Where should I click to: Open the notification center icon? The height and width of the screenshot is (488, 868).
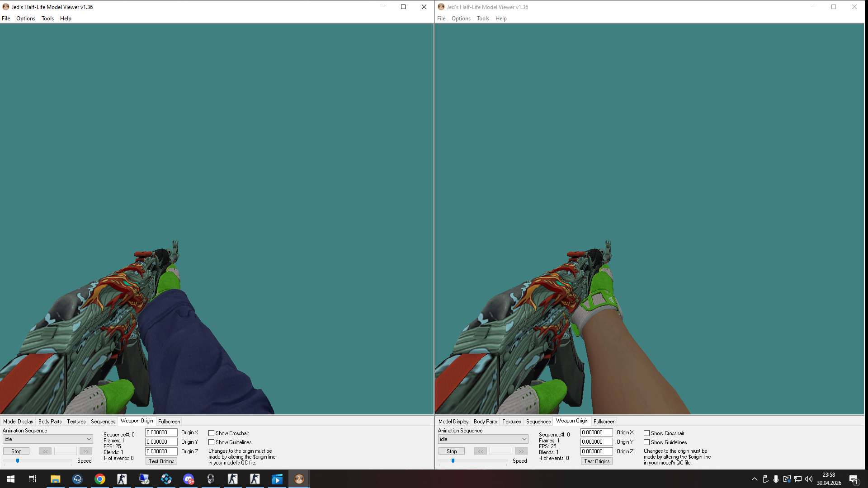854,479
